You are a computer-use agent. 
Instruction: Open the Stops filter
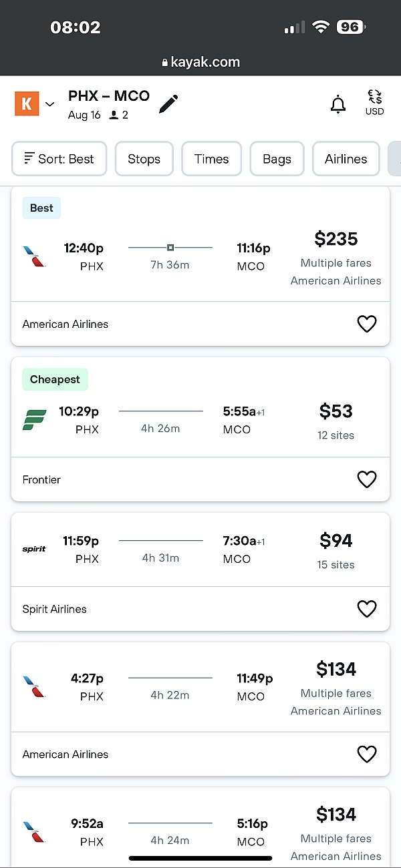(144, 159)
